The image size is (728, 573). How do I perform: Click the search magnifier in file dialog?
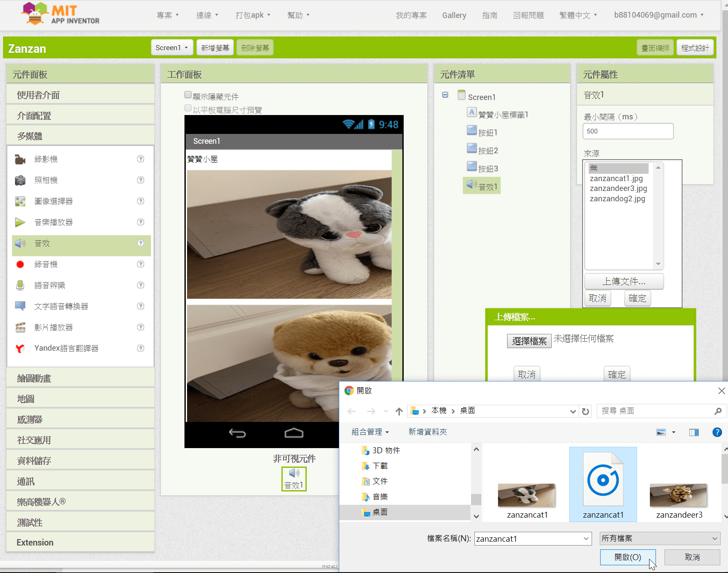[x=718, y=411]
